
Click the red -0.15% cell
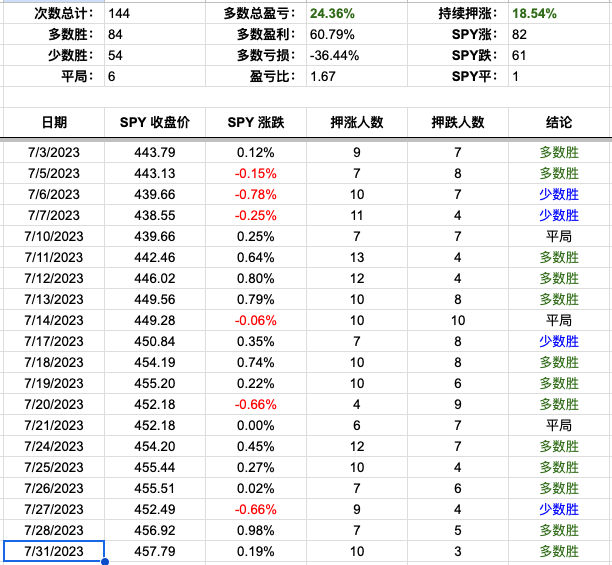click(x=256, y=173)
